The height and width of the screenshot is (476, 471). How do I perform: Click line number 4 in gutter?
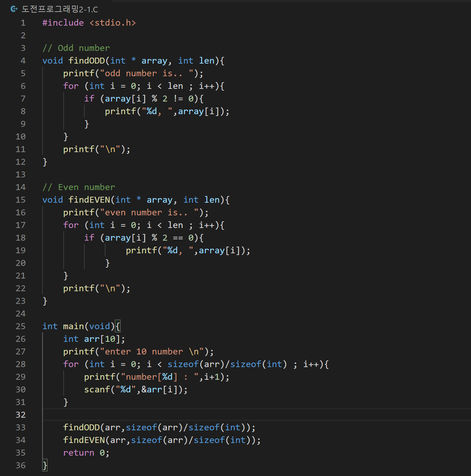(23, 61)
